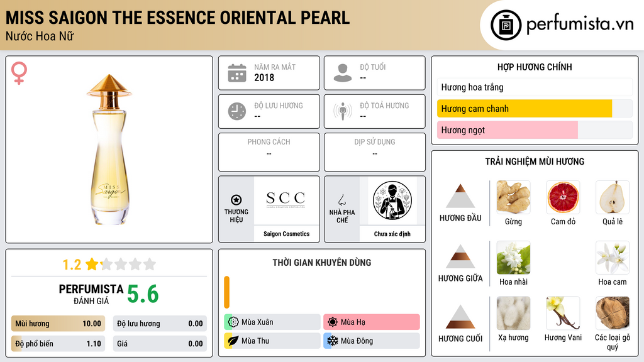Screen dimensions: 644x362
Task: Click the Giá 0.00 score bar
Action: [160, 344]
